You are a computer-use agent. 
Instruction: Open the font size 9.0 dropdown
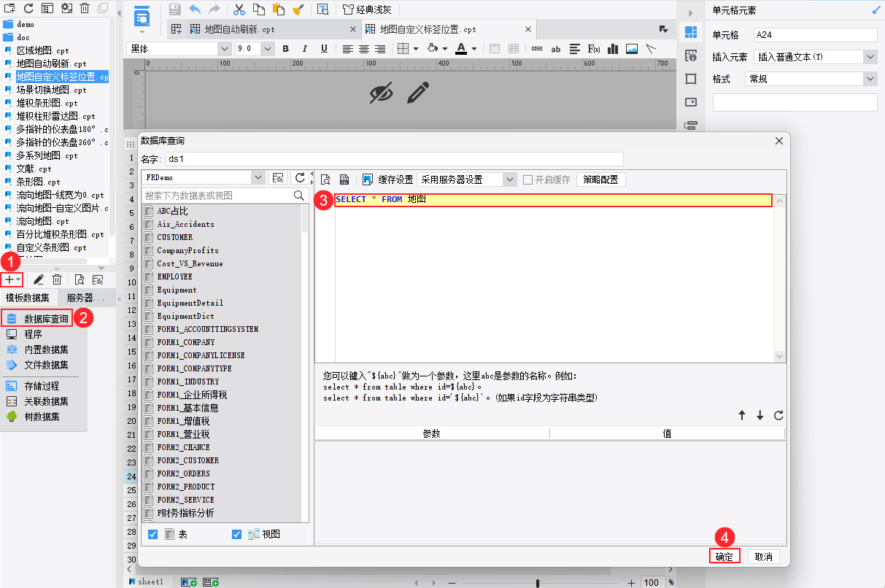pyautogui.click(x=268, y=49)
